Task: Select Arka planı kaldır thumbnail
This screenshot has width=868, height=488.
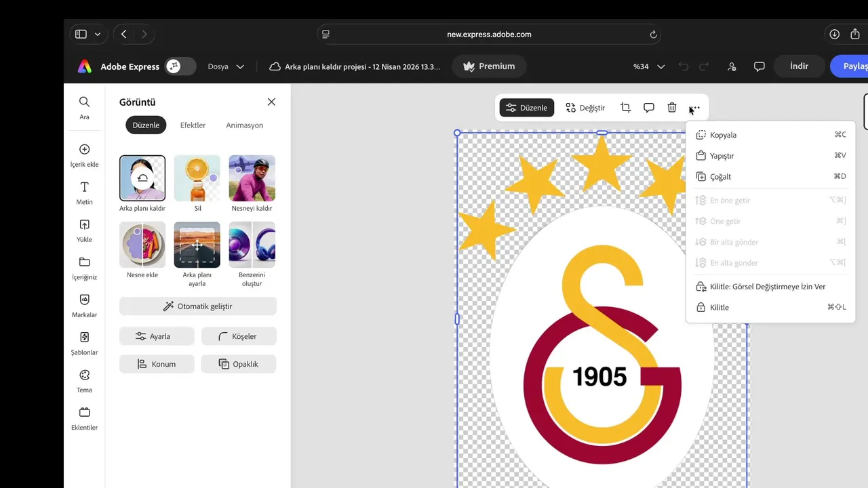Action: click(x=142, y=178)
